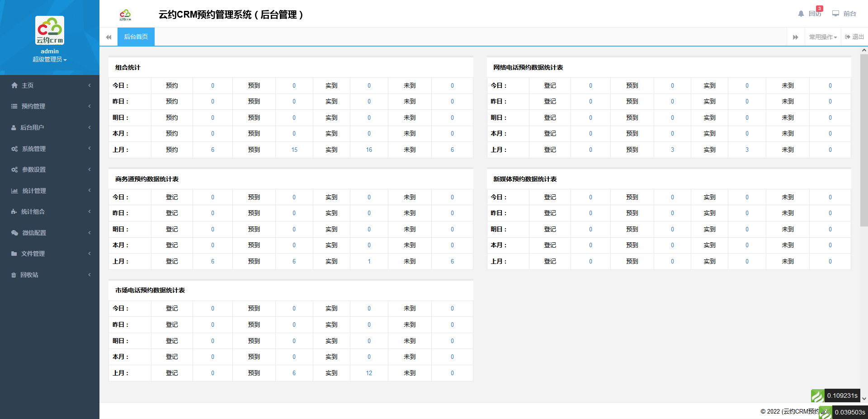Click the 退出 logout link

(x=854, y=37)
